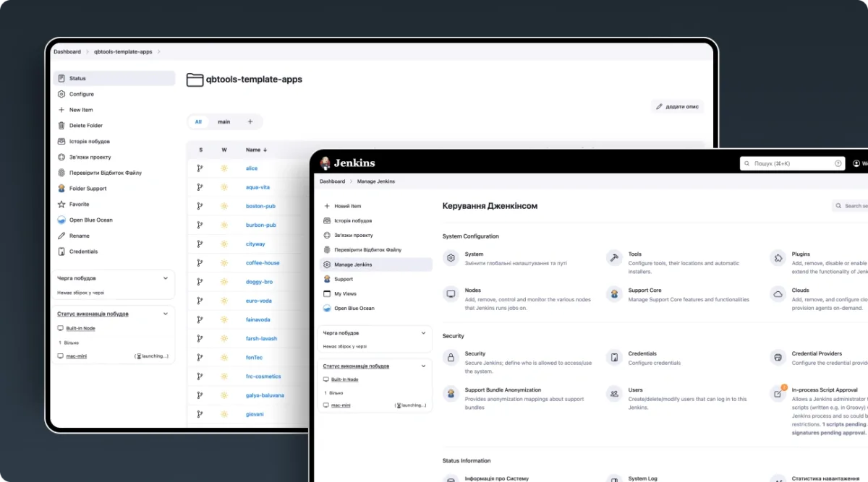The width and height of the screenshot is (868, 482).
Task: Click the Rename pencil icon in sidebar
Action: (x=61, y=236)
